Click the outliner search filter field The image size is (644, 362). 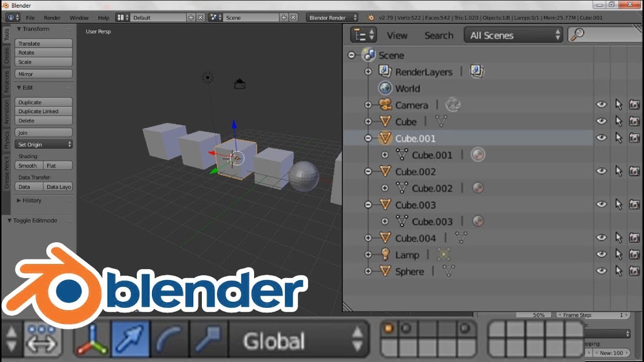coord(604,35)
